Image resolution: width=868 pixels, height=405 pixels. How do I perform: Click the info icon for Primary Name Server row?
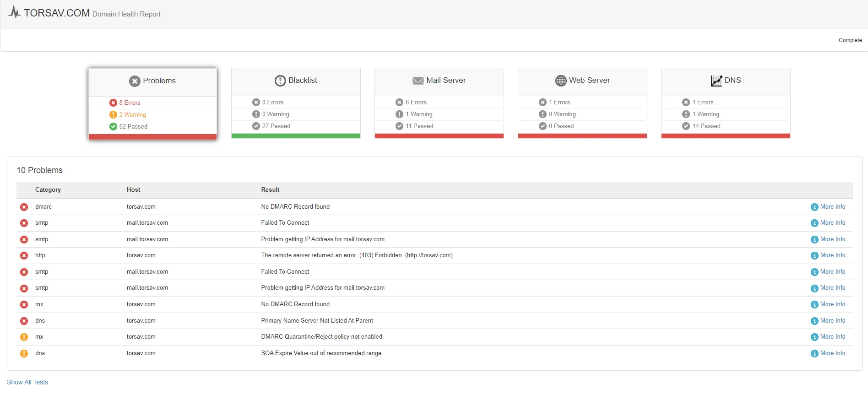point(814,321)
